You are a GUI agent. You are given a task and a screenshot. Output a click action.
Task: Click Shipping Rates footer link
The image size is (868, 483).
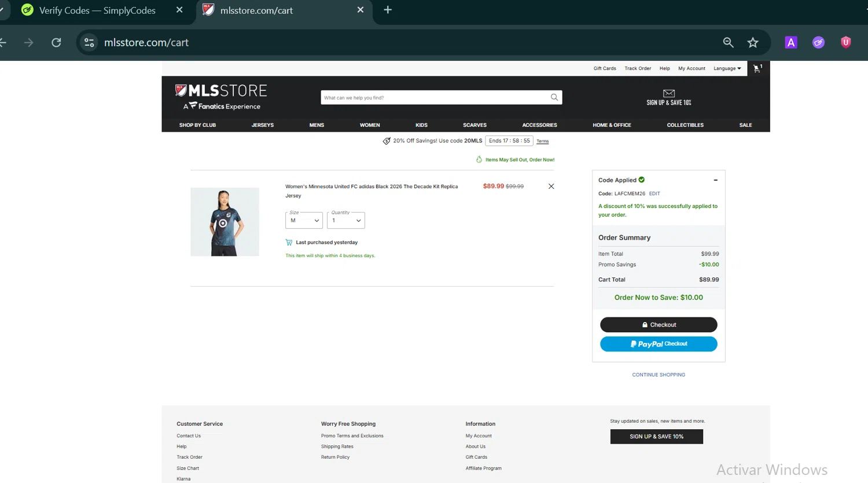point(337,447)
